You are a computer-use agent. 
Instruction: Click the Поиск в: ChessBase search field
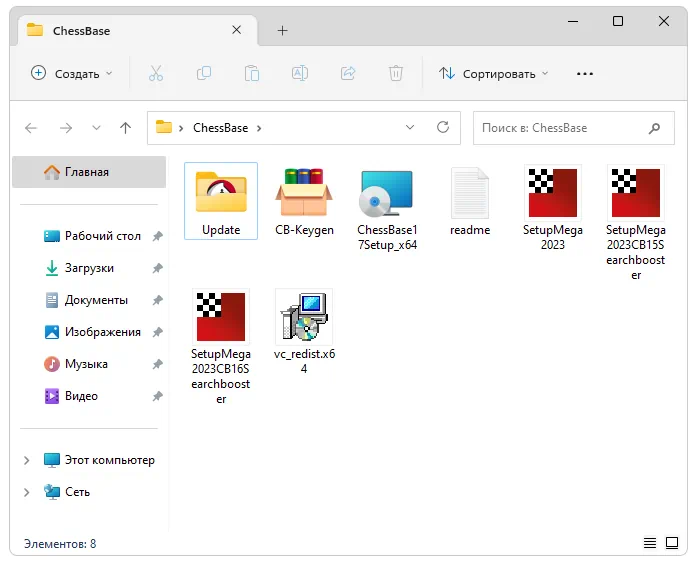[x=574, y=128]
